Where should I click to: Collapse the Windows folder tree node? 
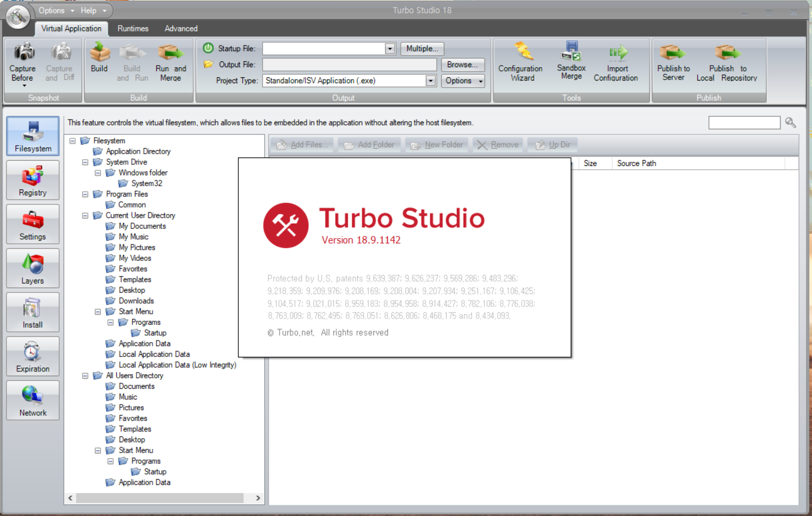[x=98, y=173]
